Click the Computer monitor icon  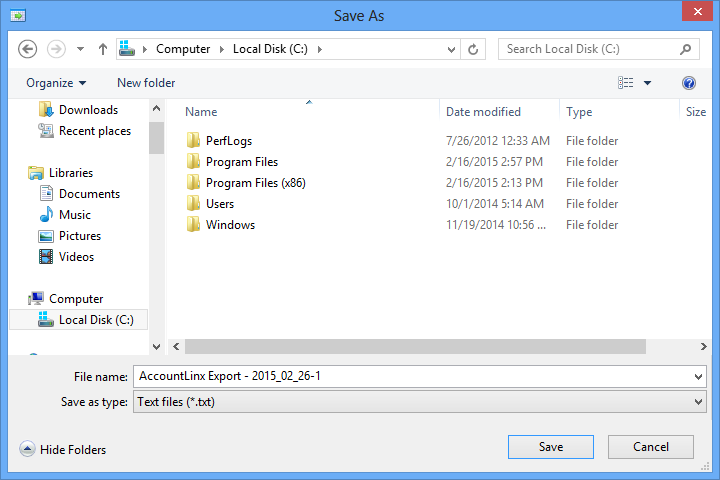[36, 299]
